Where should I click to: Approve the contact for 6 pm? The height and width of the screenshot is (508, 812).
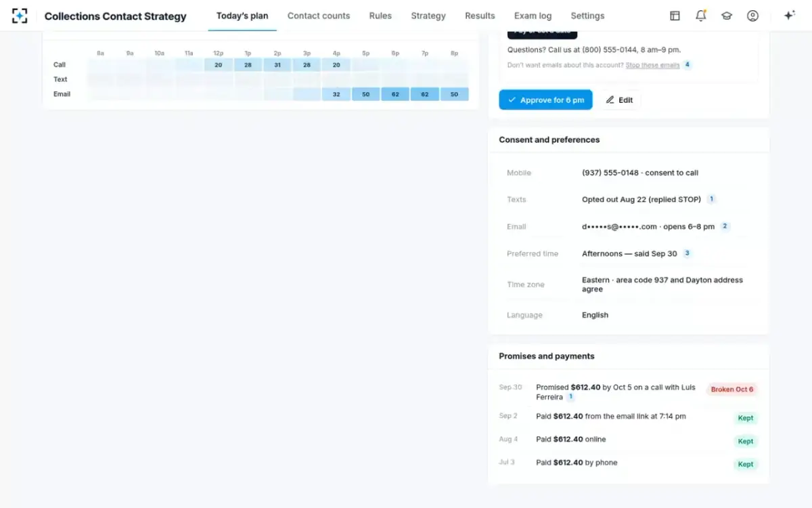coord(546,100)
